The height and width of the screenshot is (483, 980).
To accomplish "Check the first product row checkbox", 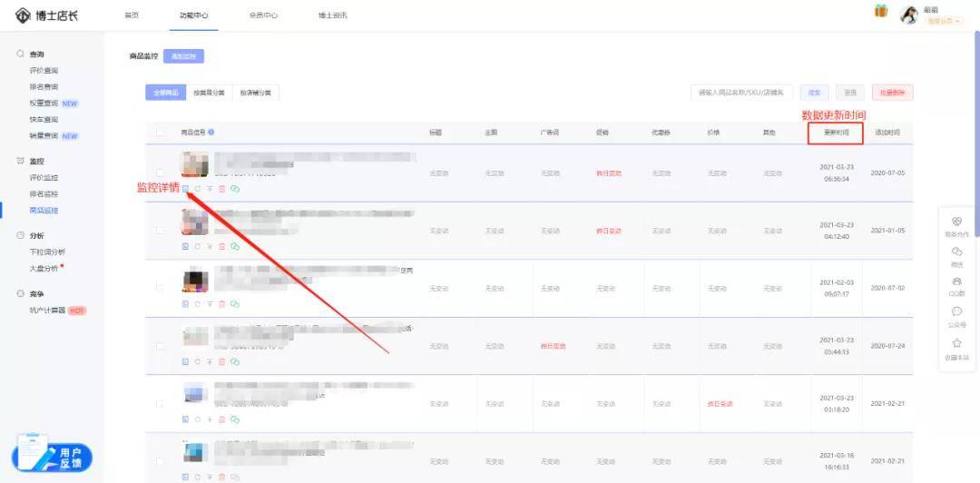I will tap(160, 172).
